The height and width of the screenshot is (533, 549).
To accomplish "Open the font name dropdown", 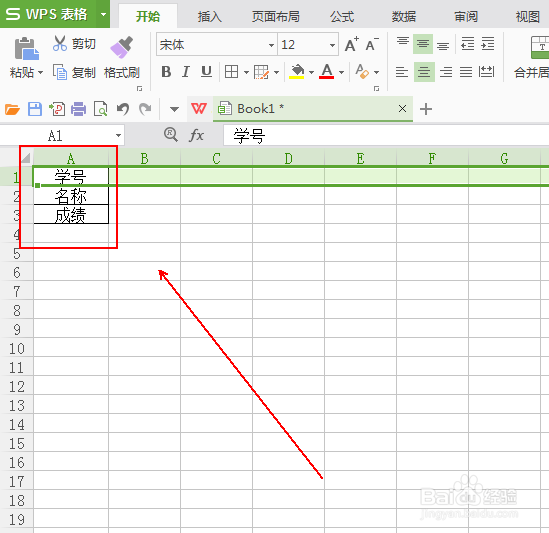I will coord(271,45).
